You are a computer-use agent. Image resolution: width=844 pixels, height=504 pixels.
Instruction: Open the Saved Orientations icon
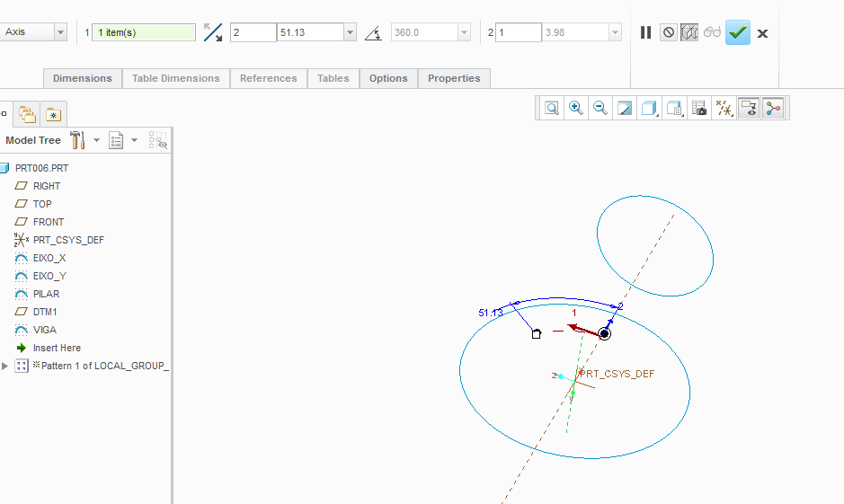(674, 108)
